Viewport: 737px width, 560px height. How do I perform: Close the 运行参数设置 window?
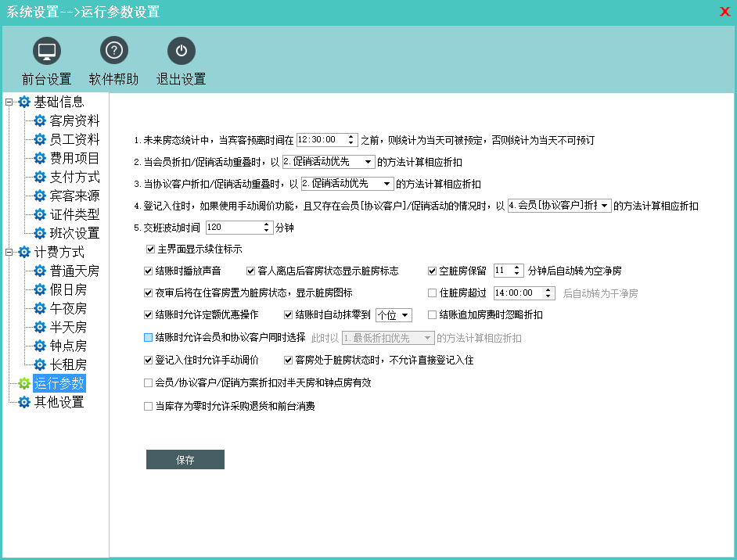724,12
